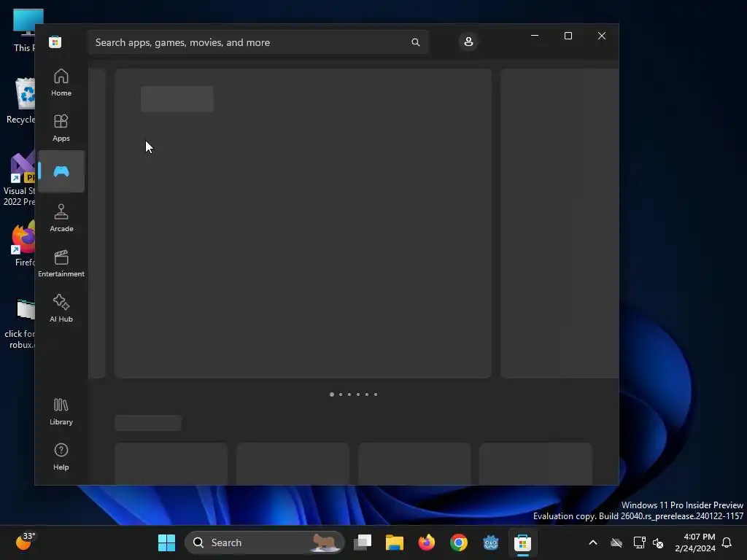The width and height of the screenshot is (747, 560).
Task: Click the large loading featured banner
Action: coord(303,223)
